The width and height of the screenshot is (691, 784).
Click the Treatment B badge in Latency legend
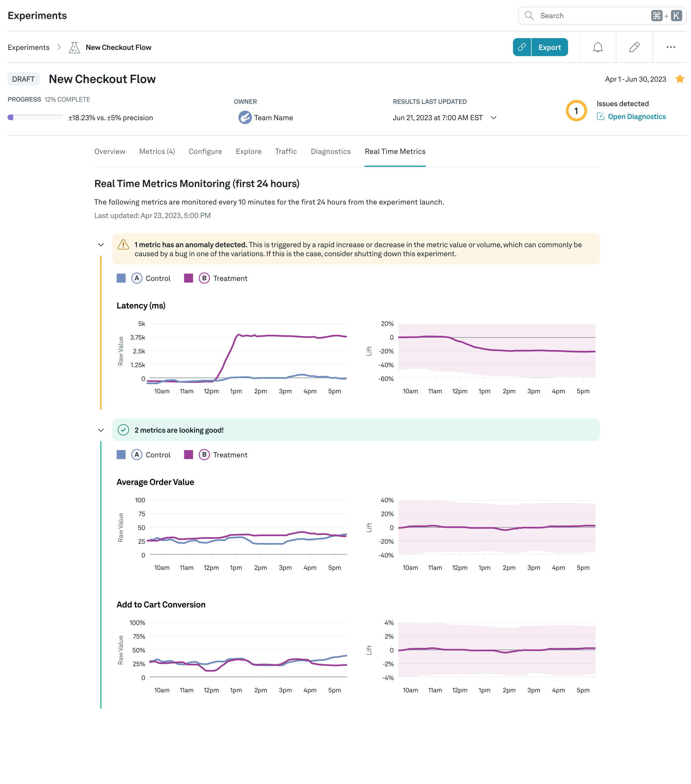[204, 278]
